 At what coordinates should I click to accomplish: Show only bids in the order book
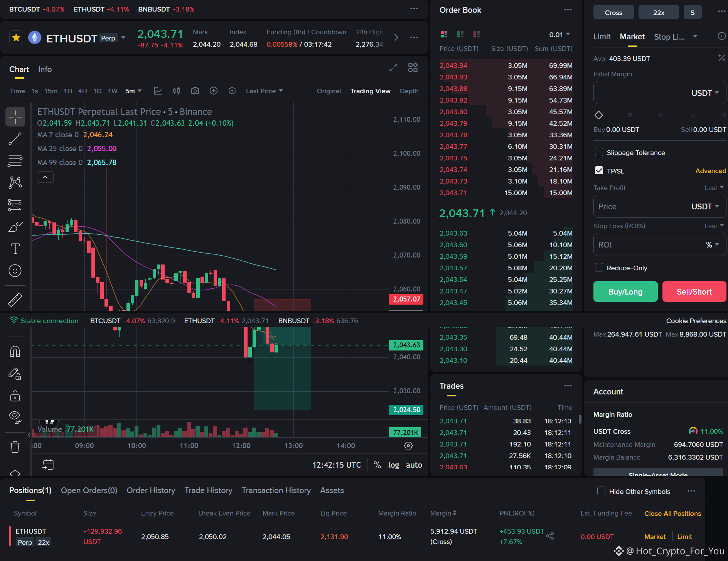460,34
